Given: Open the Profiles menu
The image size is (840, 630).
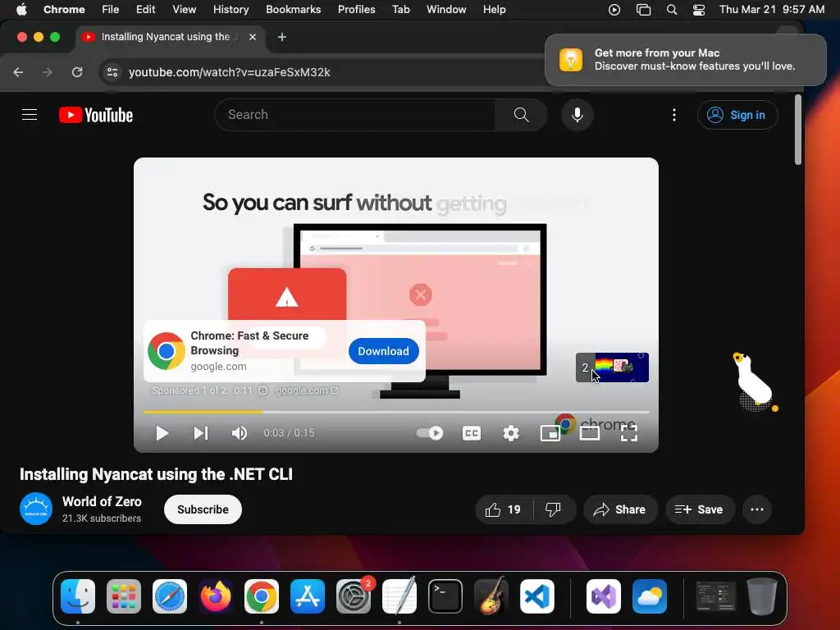Looking at the screenshot, I should (356, 9).
